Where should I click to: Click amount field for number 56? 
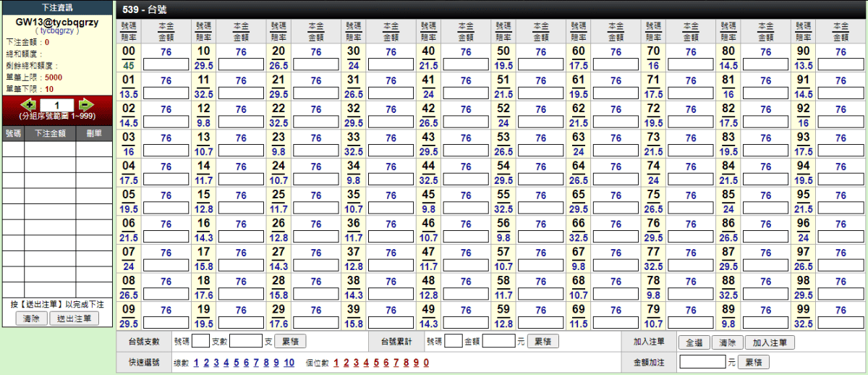pyautogui.click(x=541, y=237)
